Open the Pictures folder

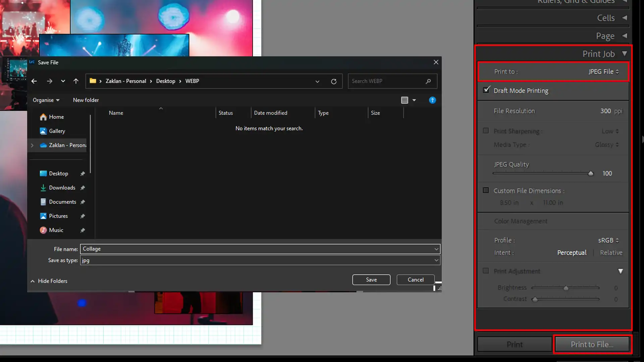(x=58, y=216)
